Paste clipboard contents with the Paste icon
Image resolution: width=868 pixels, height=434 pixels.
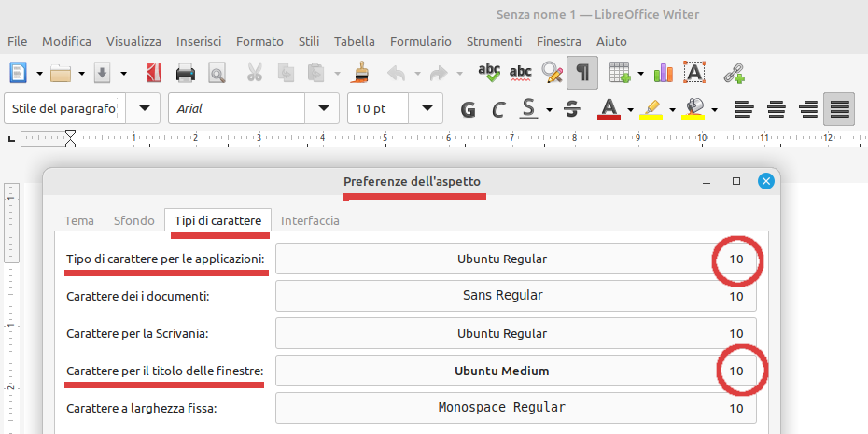(316, 73)
